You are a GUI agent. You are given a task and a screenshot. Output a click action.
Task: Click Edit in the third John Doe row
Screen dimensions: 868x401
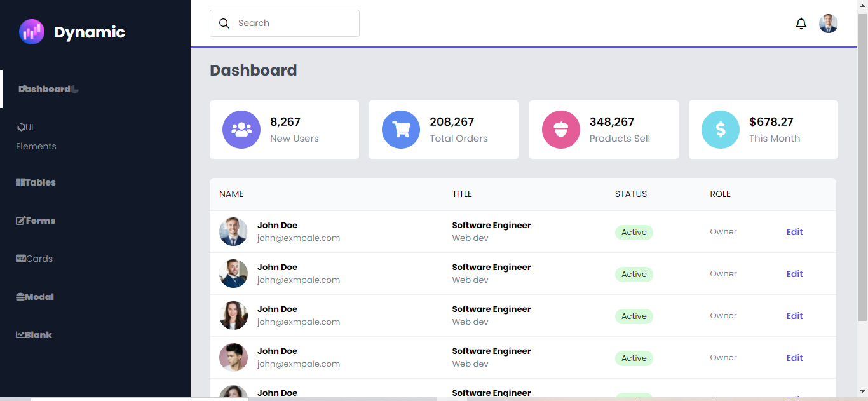click(x=794, y=316)
